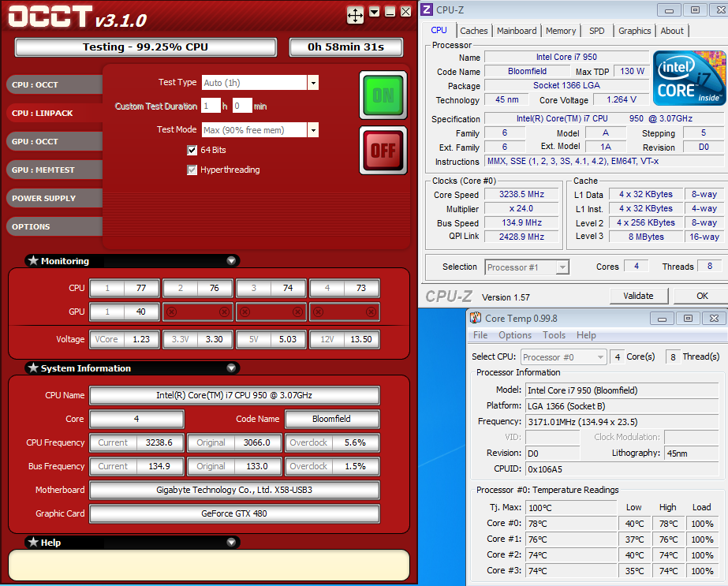Screen dimensions: 728x586
Task: Toggle the 64 Bits checkbox
Action: click(x=192, y=150)
